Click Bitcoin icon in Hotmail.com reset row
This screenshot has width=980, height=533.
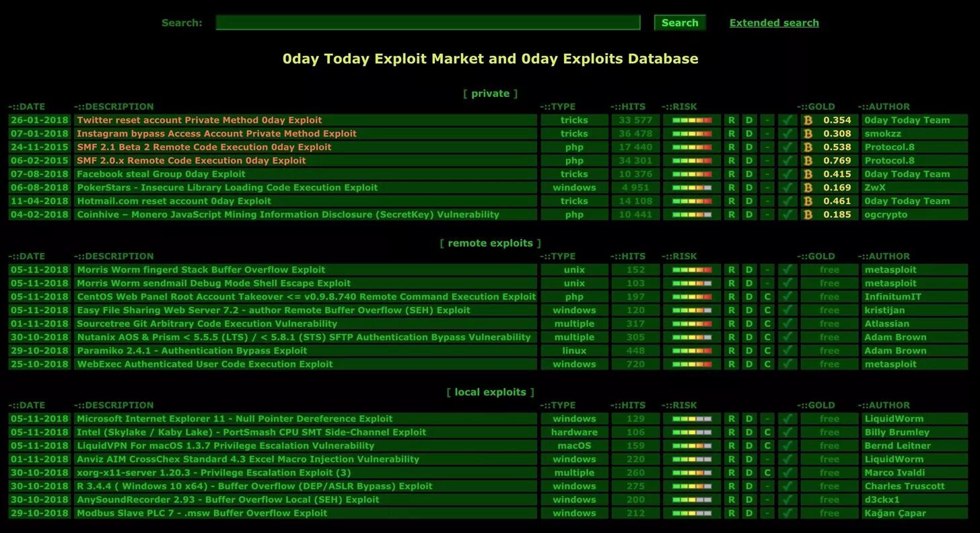(808, 201)
